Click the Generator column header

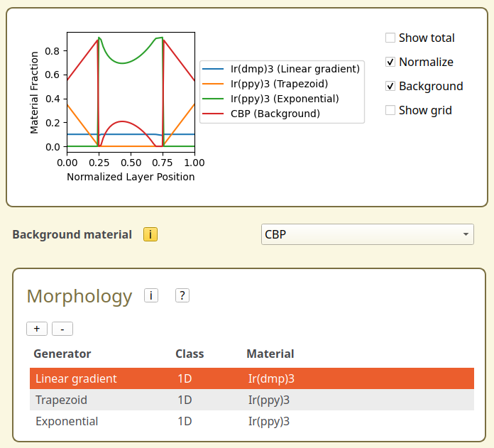click(62, 354)
